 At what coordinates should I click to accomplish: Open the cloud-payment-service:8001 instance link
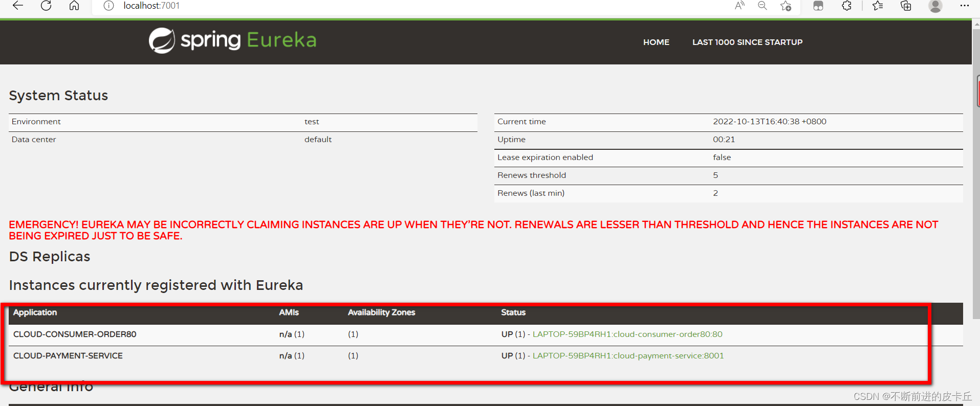click(x=628, y=356)
